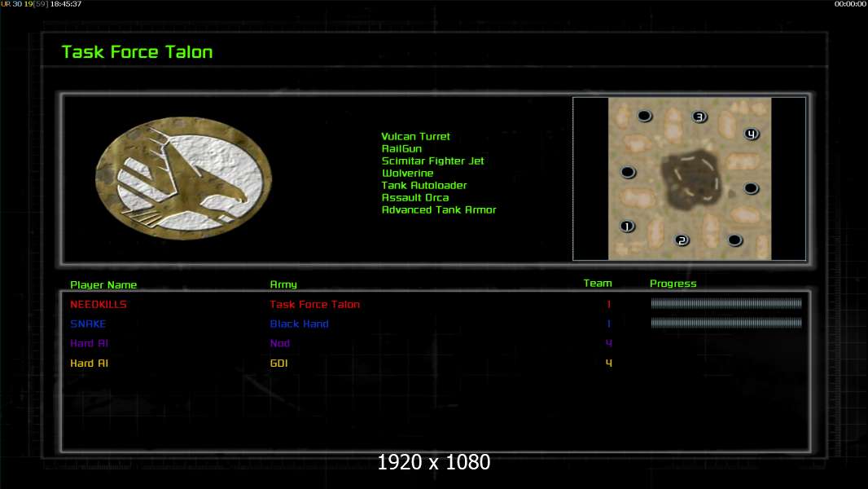This screenshot has width=868, height=489.
Task: Select player NEEDKILLS in the list
Action: tap(99, 304)
